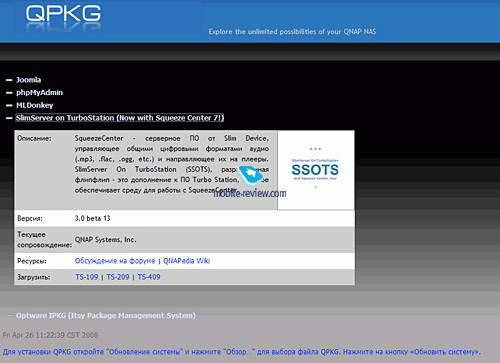Expand icon beside Optware IPKG entry
Image resolution: width=500 pixels, height=363 pixels.
click(x=9, y=316)
